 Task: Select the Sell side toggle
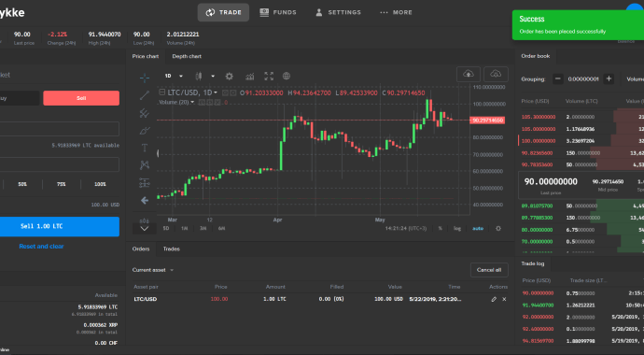click(81, 98)
